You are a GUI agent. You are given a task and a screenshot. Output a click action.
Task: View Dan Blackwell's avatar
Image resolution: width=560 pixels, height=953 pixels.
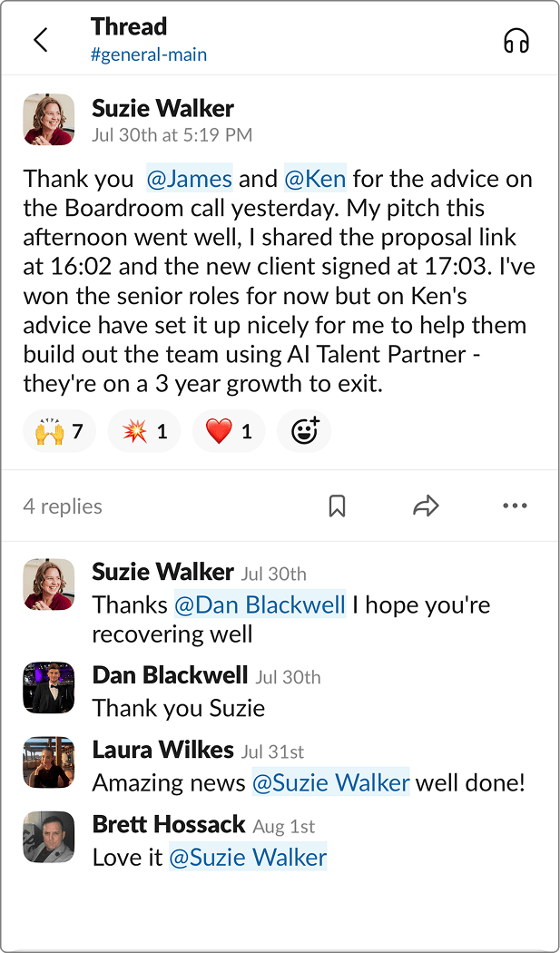(48, 687)
